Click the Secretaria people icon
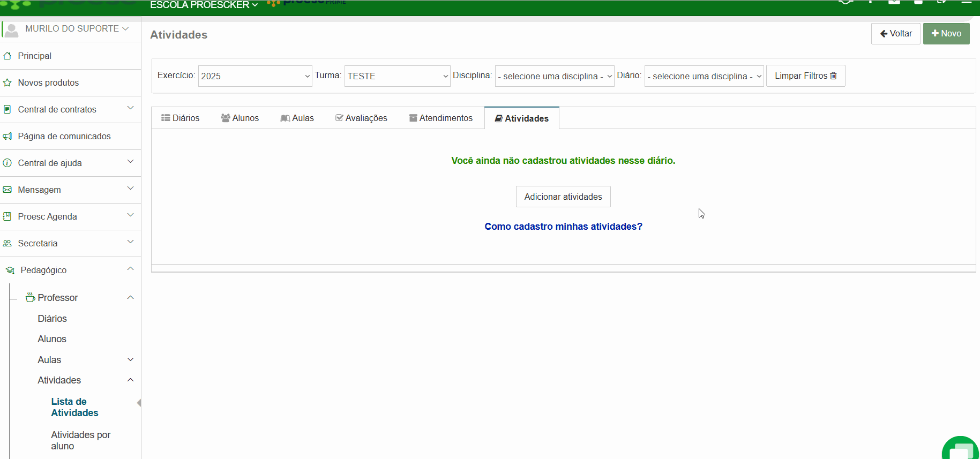This screenshot has width=980, height=459. (8, 243)
